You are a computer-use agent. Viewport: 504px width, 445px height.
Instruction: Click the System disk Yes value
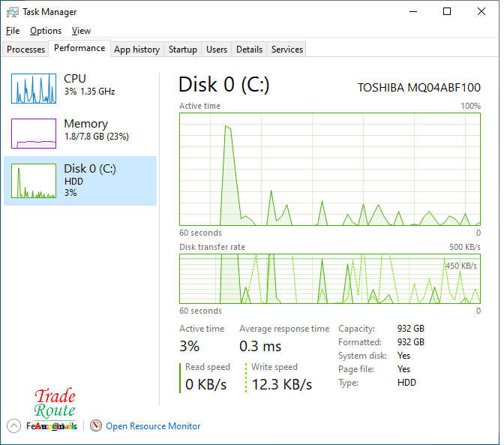[403, 356]
